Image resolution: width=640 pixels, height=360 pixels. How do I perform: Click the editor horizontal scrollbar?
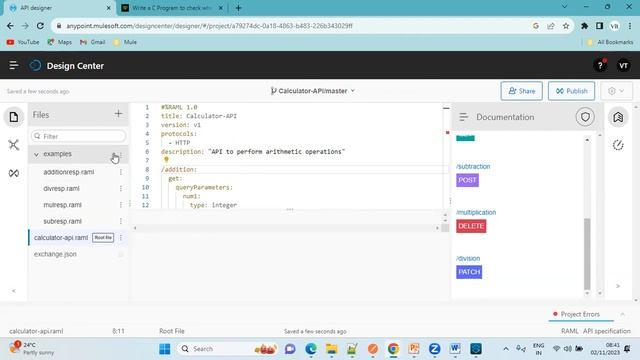[x=286, y=228]
